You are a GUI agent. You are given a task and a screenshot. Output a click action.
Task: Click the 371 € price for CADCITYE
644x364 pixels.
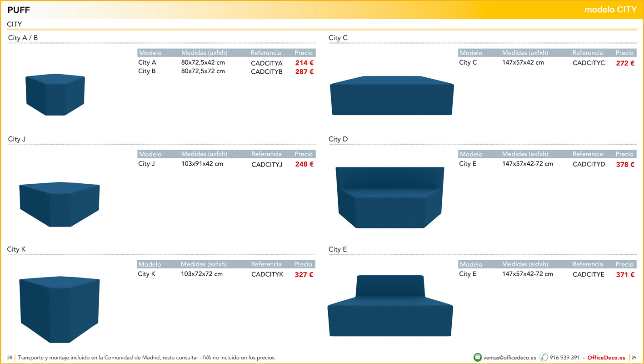pyautogui.click(x=625, y=275)
